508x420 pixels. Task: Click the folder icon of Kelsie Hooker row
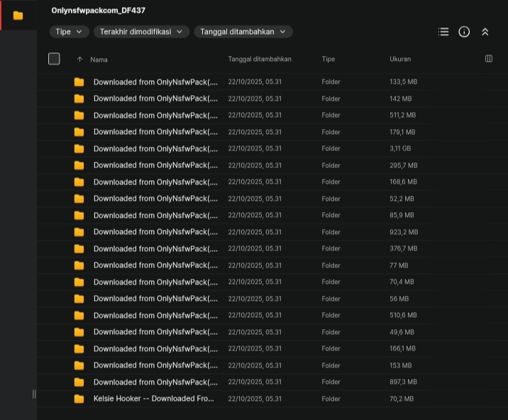coord(79,399)
